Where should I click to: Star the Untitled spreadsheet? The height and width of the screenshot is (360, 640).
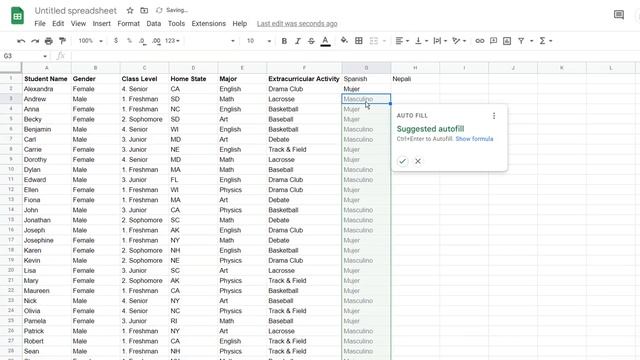130,11
